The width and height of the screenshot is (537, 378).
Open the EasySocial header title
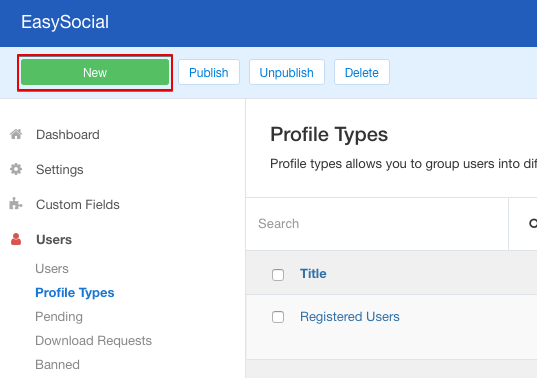[65, 22]
